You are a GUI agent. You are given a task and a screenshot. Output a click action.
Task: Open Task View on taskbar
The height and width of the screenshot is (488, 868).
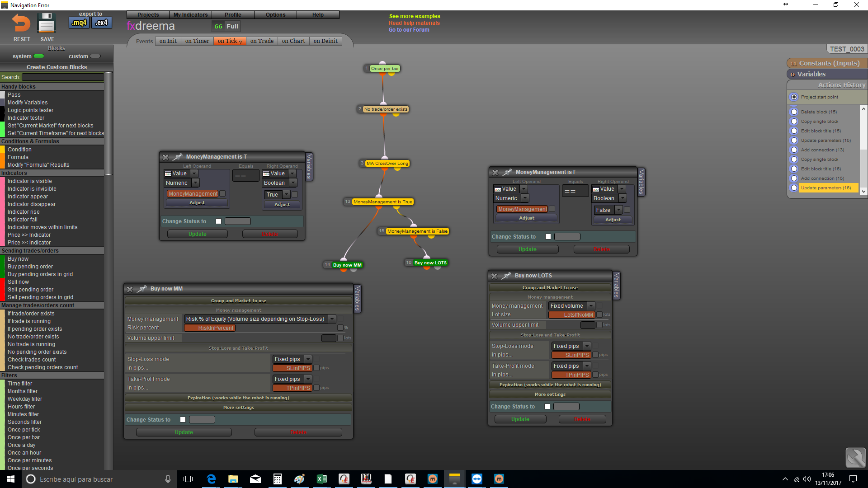tap(188, 479)
